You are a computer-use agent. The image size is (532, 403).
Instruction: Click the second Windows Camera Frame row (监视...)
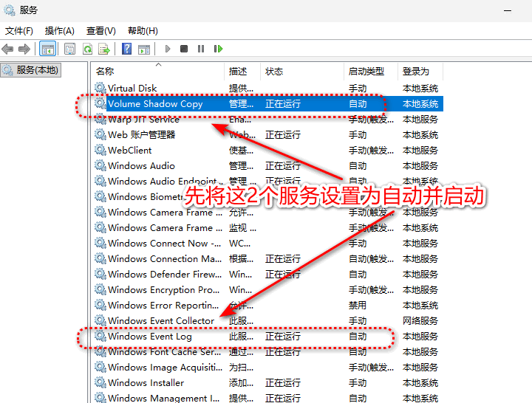coord(268,228)
